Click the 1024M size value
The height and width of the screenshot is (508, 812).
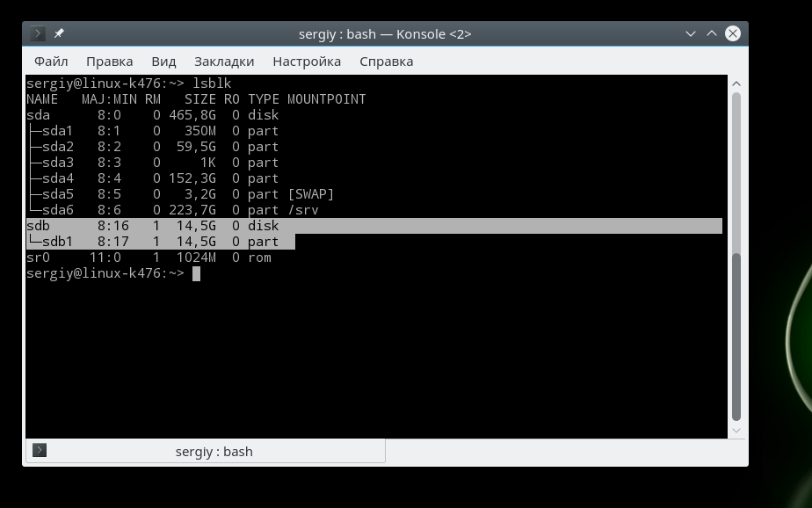[x=196, y=258]
